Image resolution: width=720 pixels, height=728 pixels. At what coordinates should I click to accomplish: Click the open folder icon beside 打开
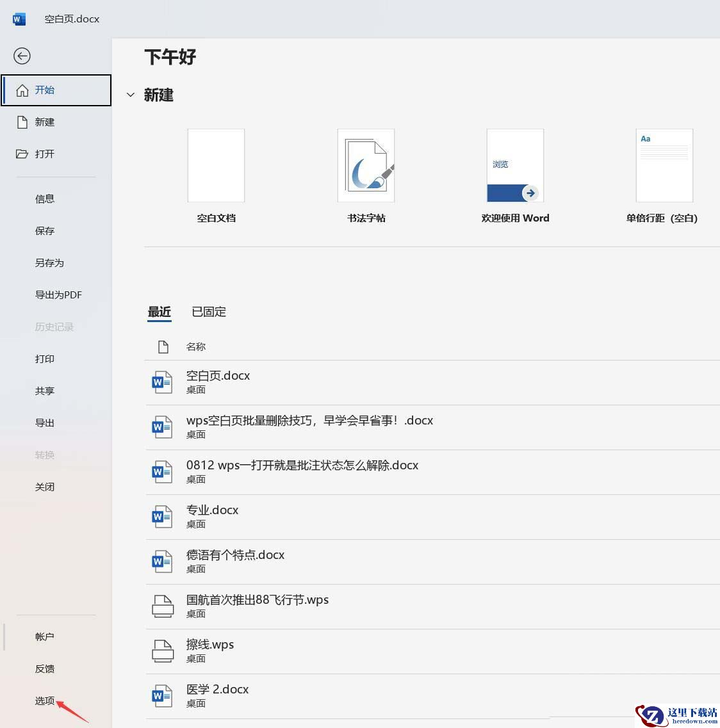[22, 154]
